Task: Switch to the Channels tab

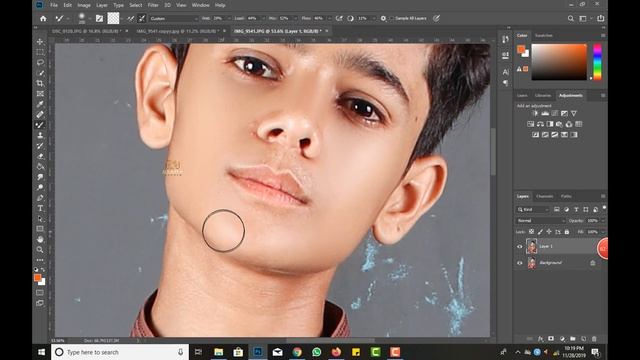Action: click(x=545, y=196)
